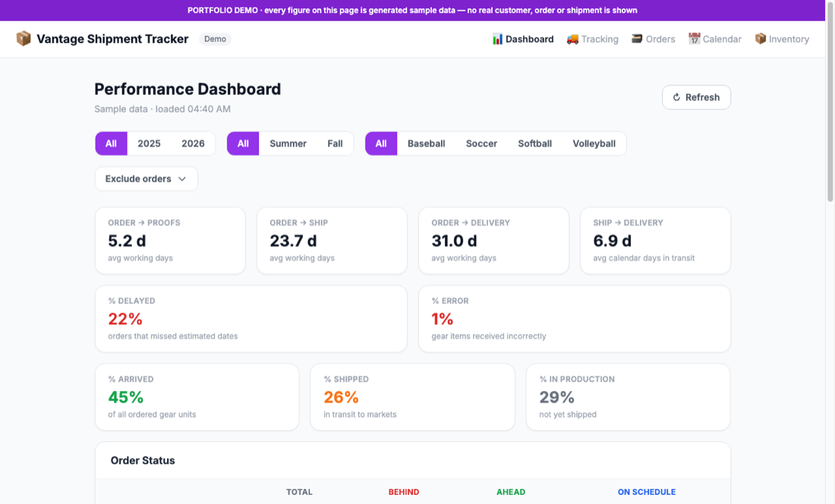Click the Refresh button
The height and width of the screenshot is (504, 835).
point(697,97)
